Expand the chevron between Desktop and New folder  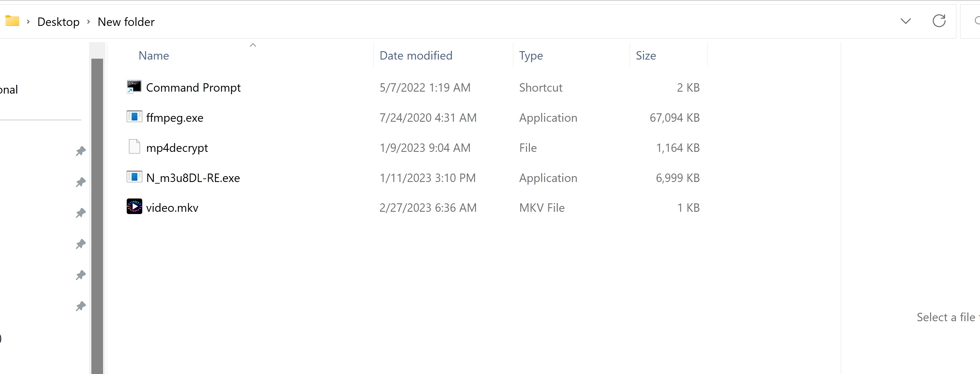tap(89, 22)
